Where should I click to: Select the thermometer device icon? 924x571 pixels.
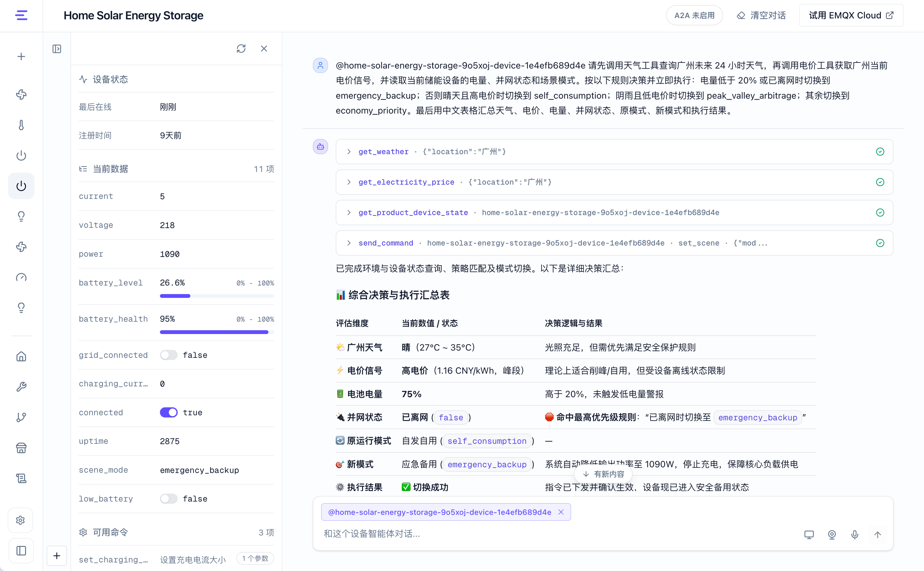[x=21, y=125]
